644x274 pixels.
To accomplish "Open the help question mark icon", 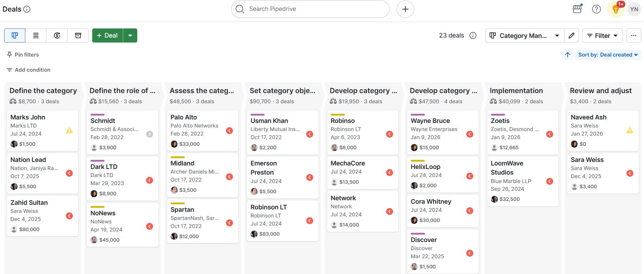I will (x=596, y=9).
